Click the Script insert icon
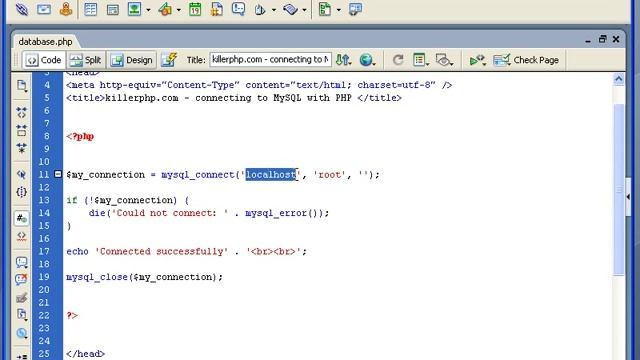This screenshot has width=640, height=360. coord(290,9)
